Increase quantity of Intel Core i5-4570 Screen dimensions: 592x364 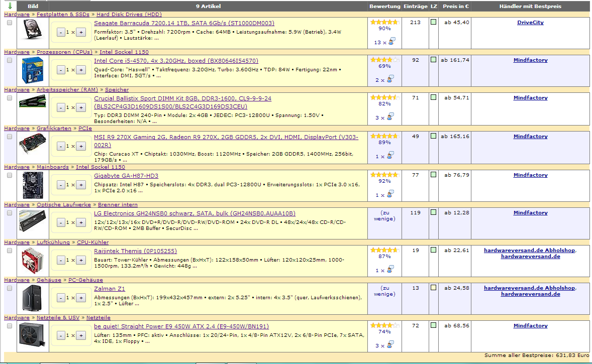click(x=81, y=70)
